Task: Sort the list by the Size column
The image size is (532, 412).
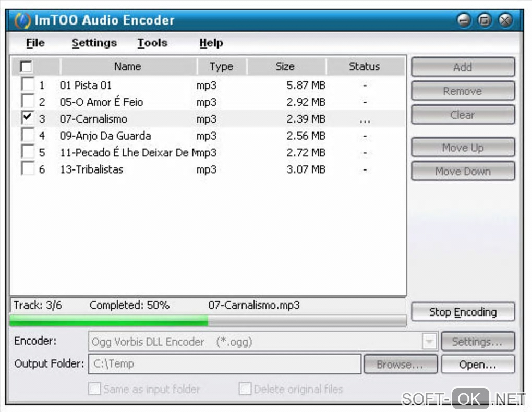Action: coord(286,67)
